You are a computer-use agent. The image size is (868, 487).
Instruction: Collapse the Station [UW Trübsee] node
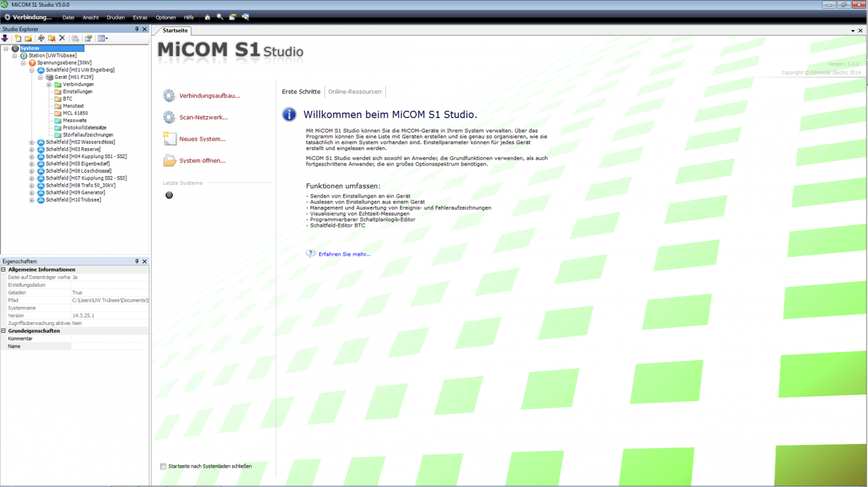[x=15, y=55]
